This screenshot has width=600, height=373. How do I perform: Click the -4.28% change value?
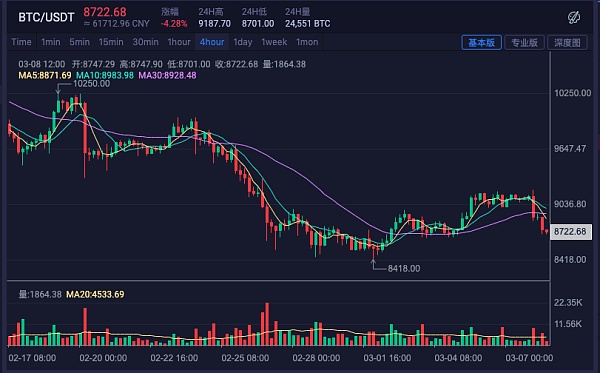click(x=174, y=24)
